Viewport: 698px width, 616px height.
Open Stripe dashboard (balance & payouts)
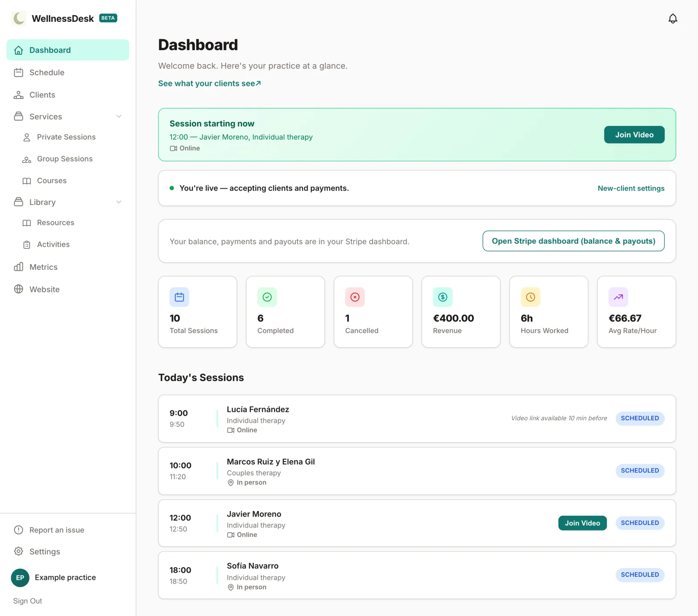(573, 241)
